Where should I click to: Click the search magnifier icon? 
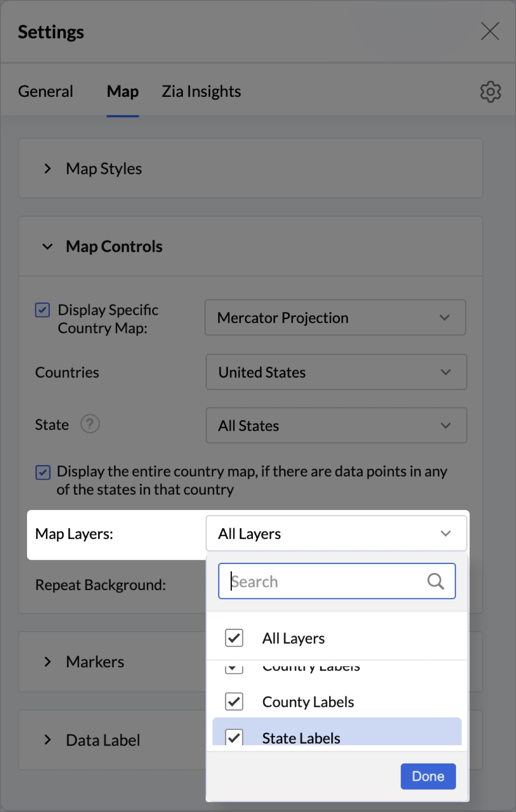coord(435,581)
